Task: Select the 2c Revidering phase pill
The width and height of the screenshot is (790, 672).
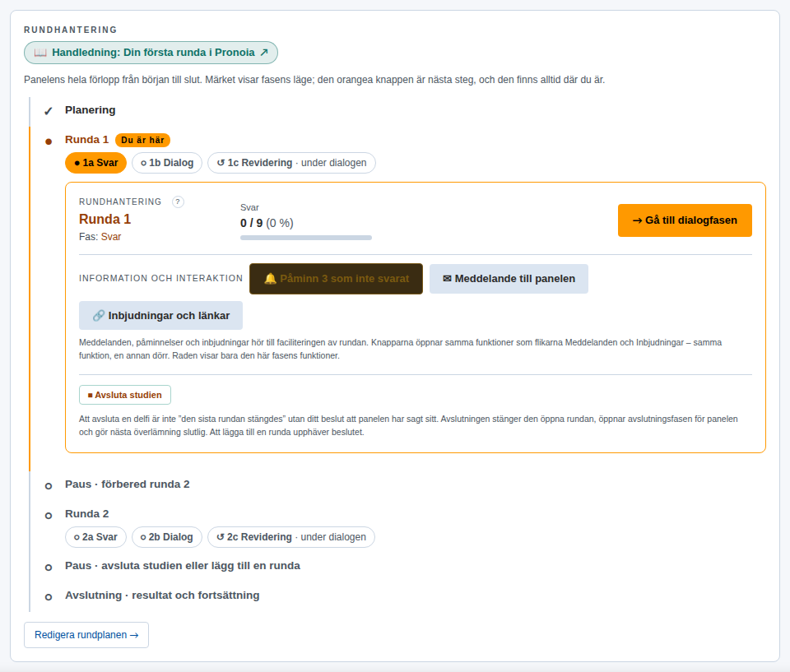Action: pos(291,537)
